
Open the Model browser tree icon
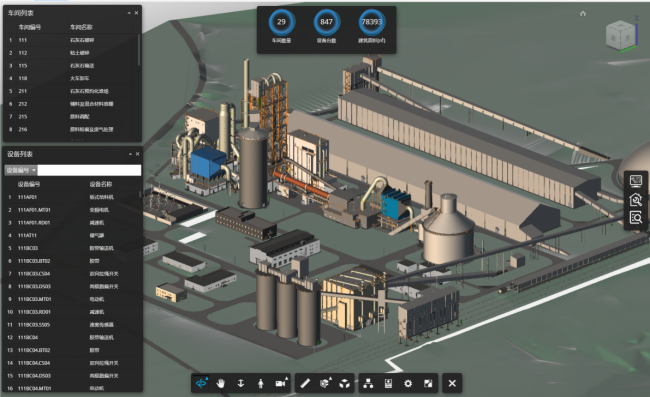368,383
